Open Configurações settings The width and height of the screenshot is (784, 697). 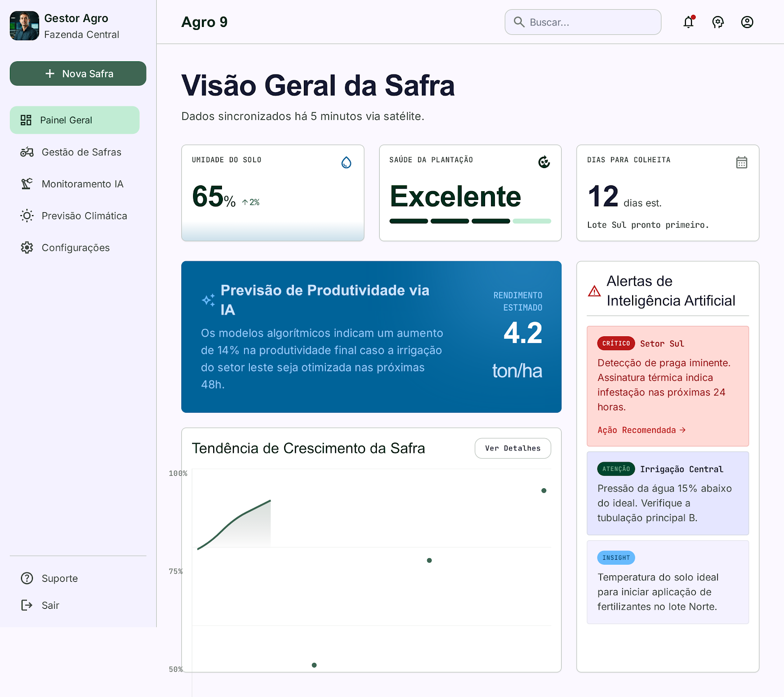(74, 248)
